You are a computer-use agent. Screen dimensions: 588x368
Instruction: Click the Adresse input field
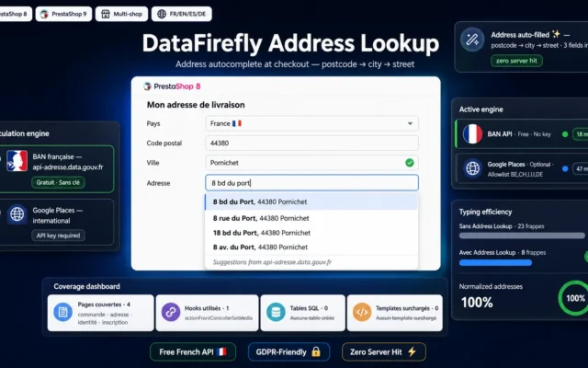point(311,183)
